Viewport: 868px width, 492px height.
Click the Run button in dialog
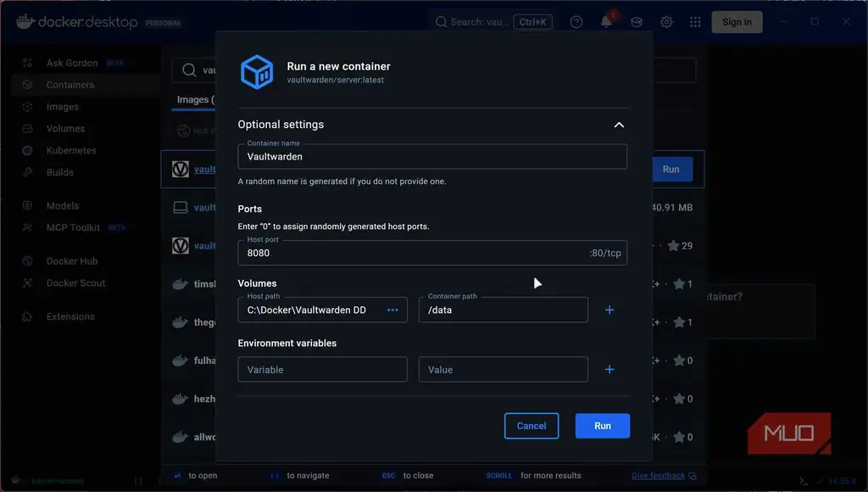click(x=603, y=426)
